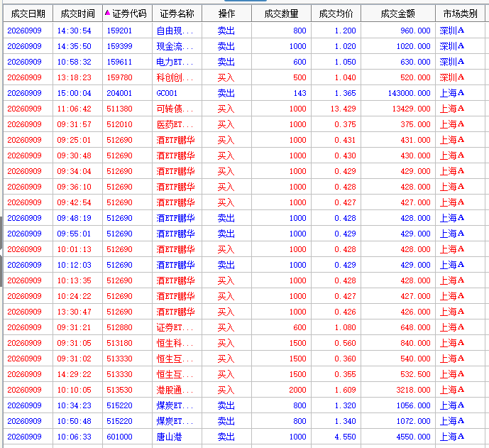The width and height of the screenshot is (489, 448).
Task: Select the 可转债 511380 buy row
Action: pyautogui.click(x=244, y=109)
